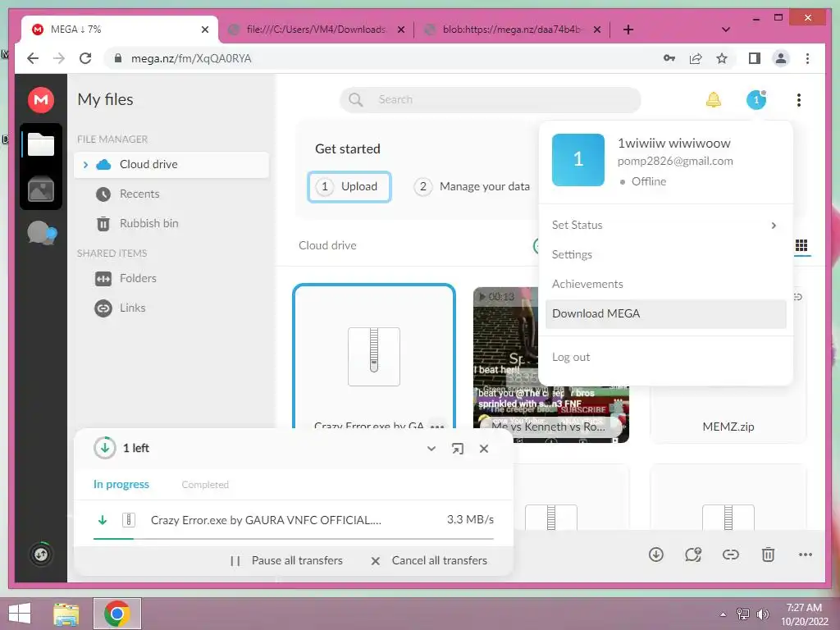Click the account avatar icon
Viewport: 840px width, 630px height.
click(x=756, y=99)
